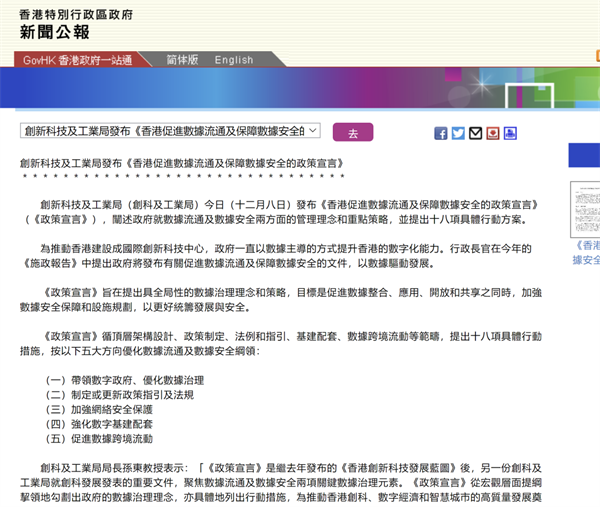
Task: Open the attached document thumbnail on the right
Action: (584, 209)
